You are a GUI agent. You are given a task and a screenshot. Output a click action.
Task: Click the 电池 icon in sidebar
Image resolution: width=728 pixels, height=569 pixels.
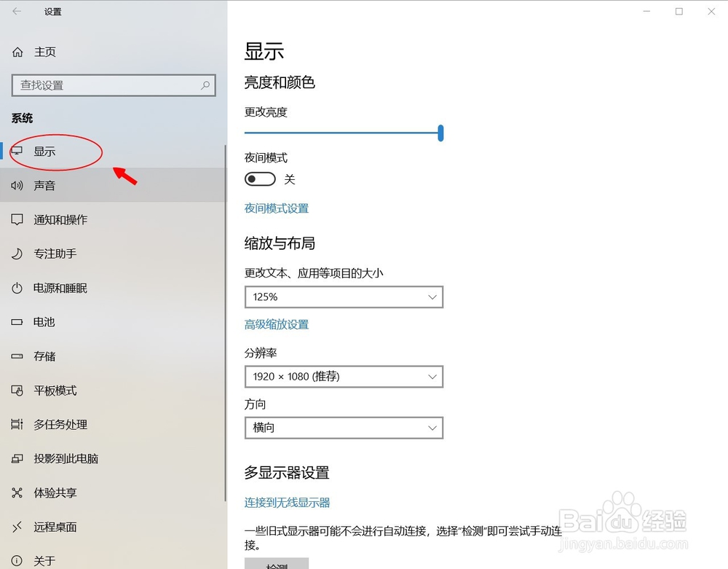(x=17, y=322)
